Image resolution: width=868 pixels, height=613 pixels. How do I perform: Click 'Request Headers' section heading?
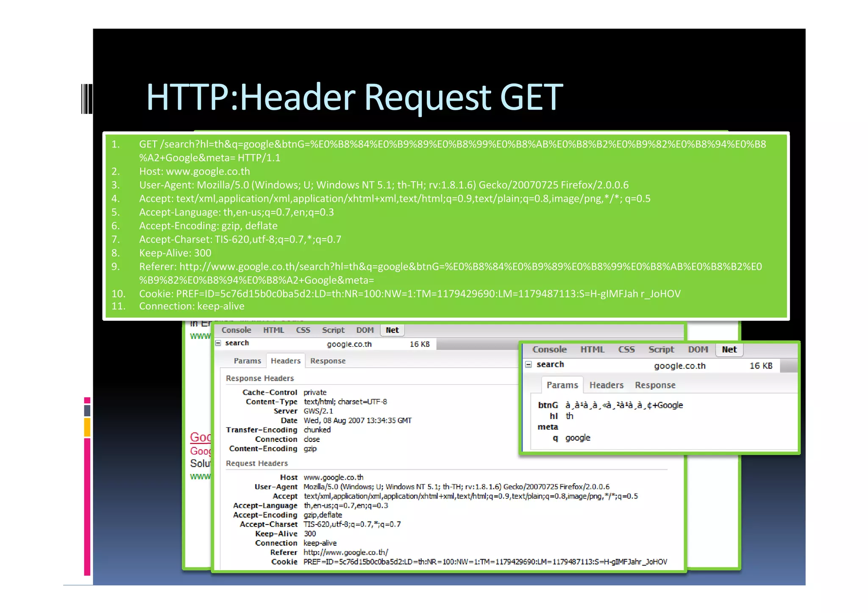tap(257, 463)
